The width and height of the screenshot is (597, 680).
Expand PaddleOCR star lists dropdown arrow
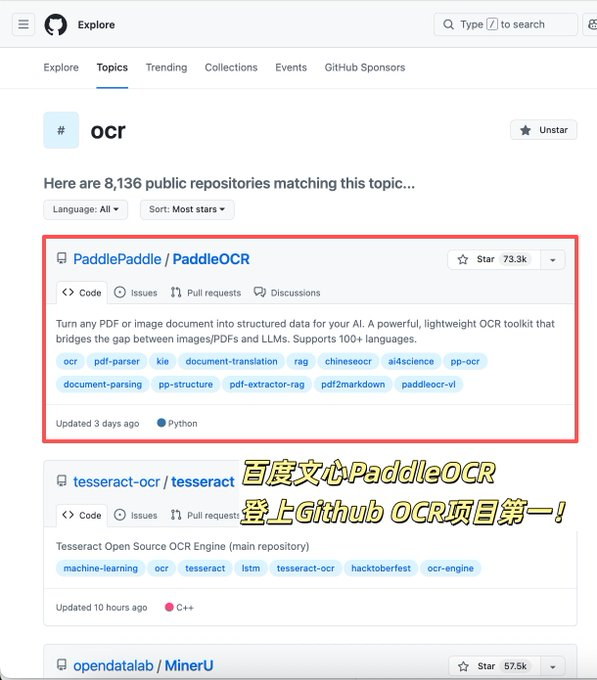tap(553, 260)
